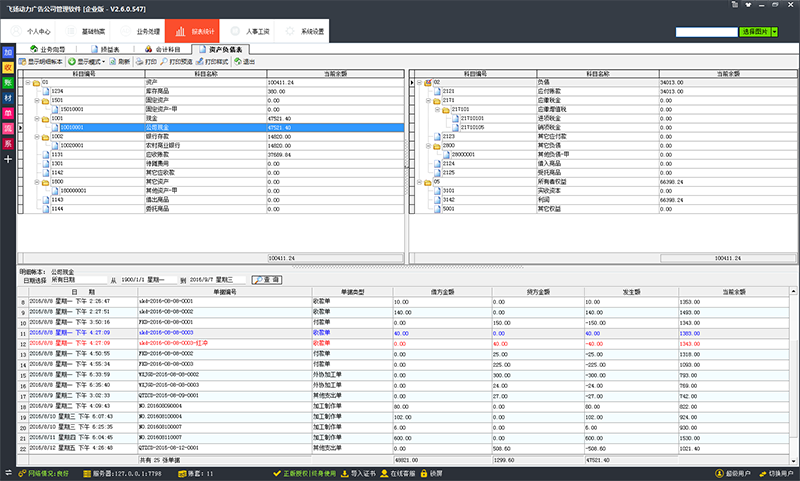Click the search input field at top right
Screen dimensions: 800x481
pyautogui.click(x=706, y=32)
